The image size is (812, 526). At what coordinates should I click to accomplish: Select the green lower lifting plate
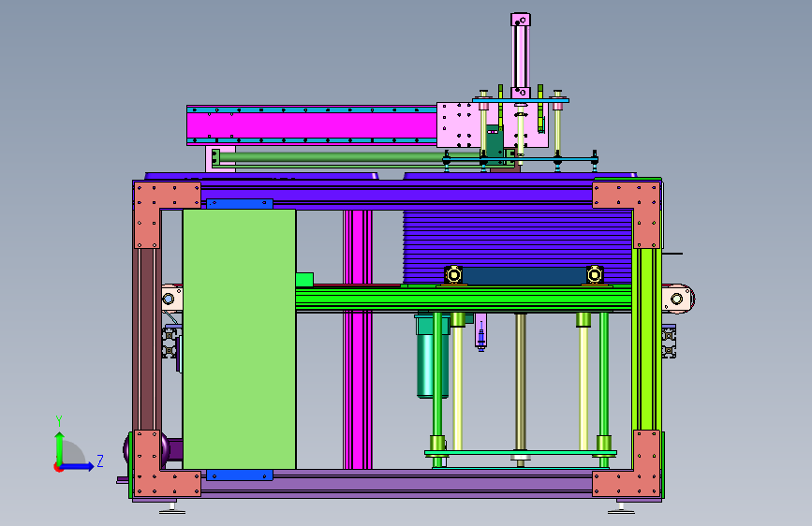pos(521,453)
